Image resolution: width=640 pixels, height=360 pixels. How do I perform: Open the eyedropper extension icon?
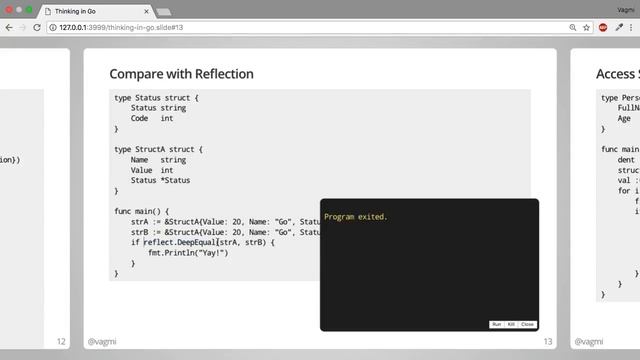point(619,27)
